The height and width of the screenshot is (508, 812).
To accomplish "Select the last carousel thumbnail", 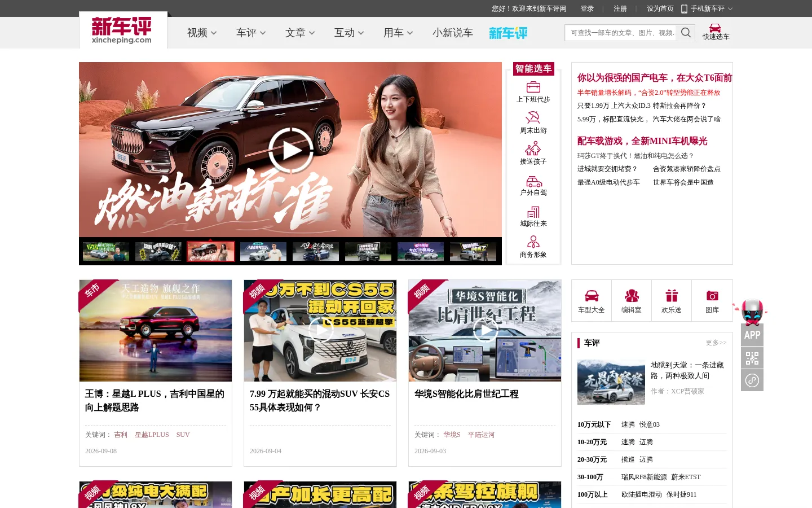I will coord(473,251).
